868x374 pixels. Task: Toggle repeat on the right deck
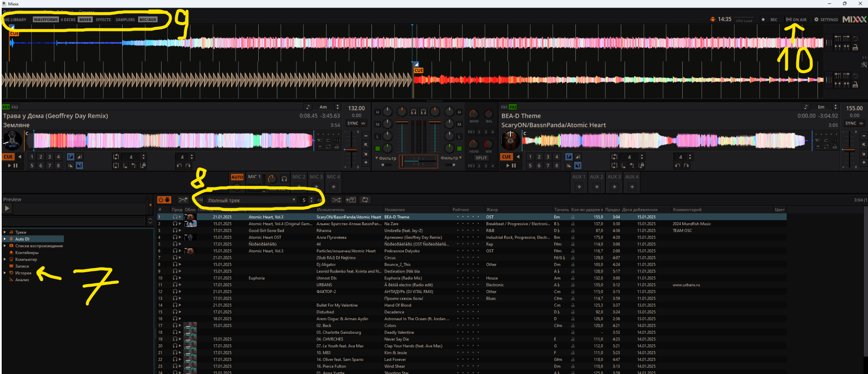click(x=826, y=147)
